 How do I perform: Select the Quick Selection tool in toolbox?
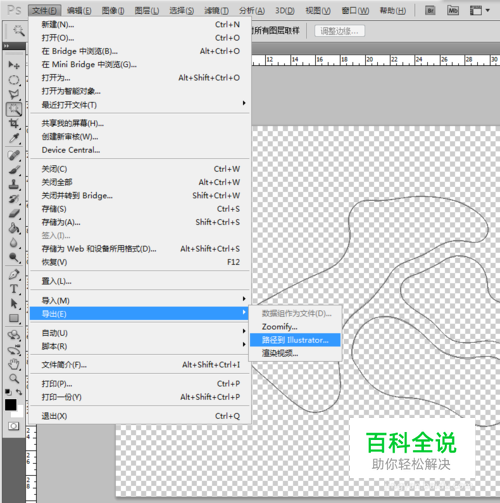pos(14,109)
